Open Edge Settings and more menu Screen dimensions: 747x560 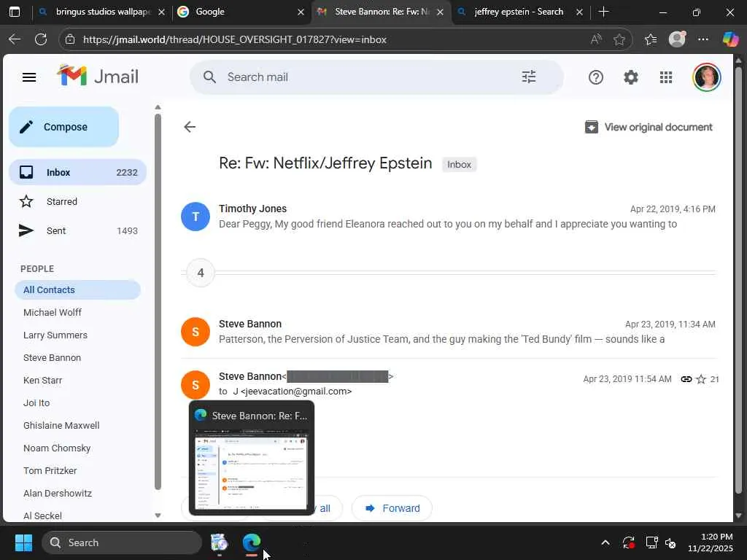[x=703, y=39]
